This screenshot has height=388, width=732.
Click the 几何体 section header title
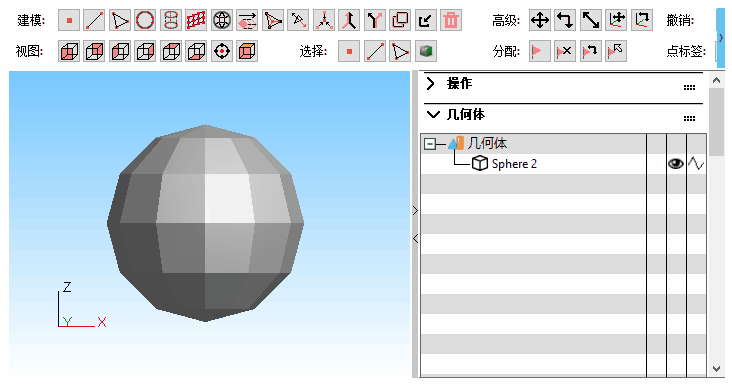465,114
